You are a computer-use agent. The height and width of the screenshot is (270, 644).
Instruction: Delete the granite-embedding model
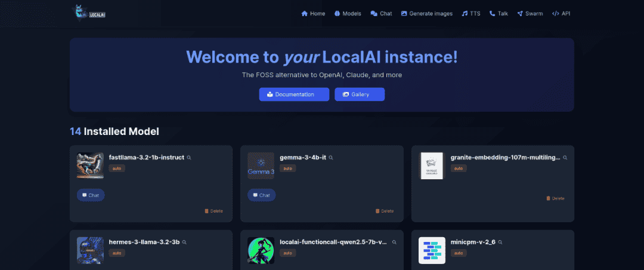coord(555,198)
